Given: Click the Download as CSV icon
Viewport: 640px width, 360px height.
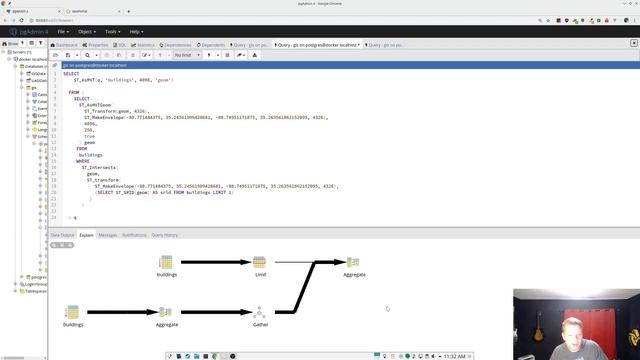Looking at the screenshot, I should pos(255,55).
